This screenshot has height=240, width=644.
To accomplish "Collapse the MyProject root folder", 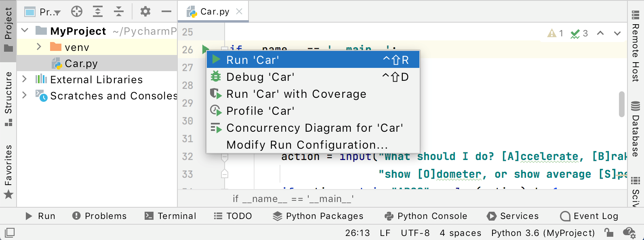I will [25, 31].
